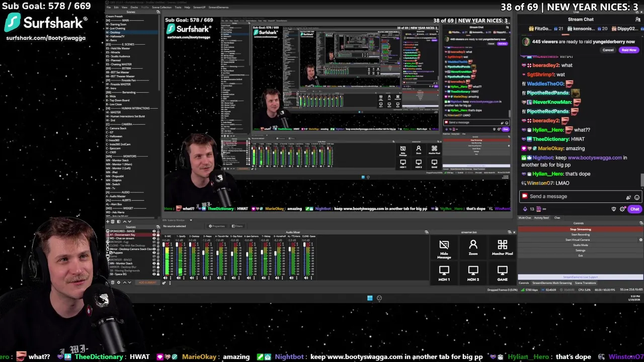This screenshot has width=644, height=362.
Task: Open Audio Mixer options three-dot menu
Action: [170, 283]
